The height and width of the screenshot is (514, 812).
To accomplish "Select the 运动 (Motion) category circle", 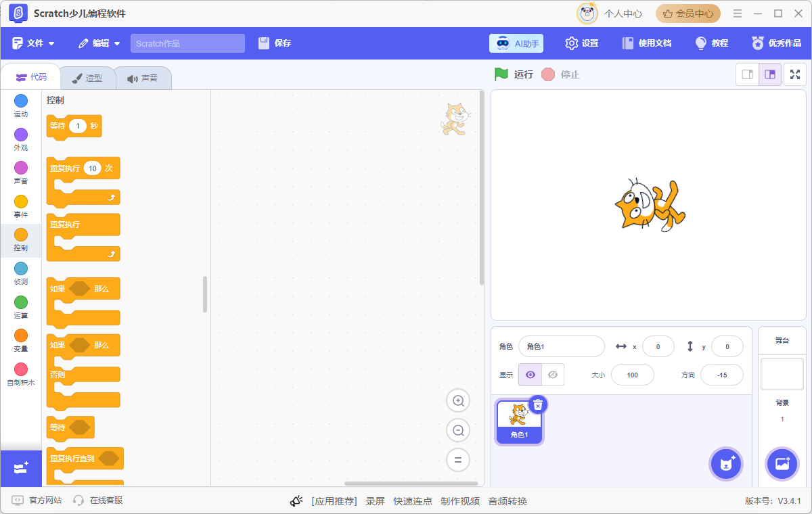I will 21,101.
